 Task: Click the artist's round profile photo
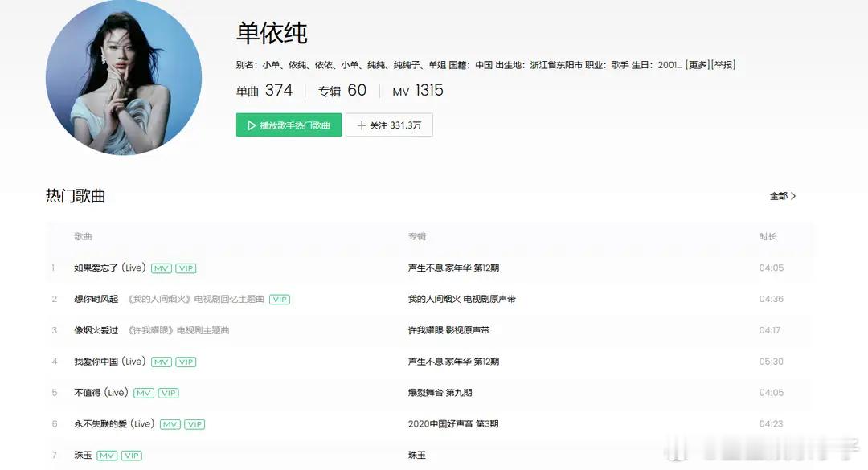click(124, 77)
